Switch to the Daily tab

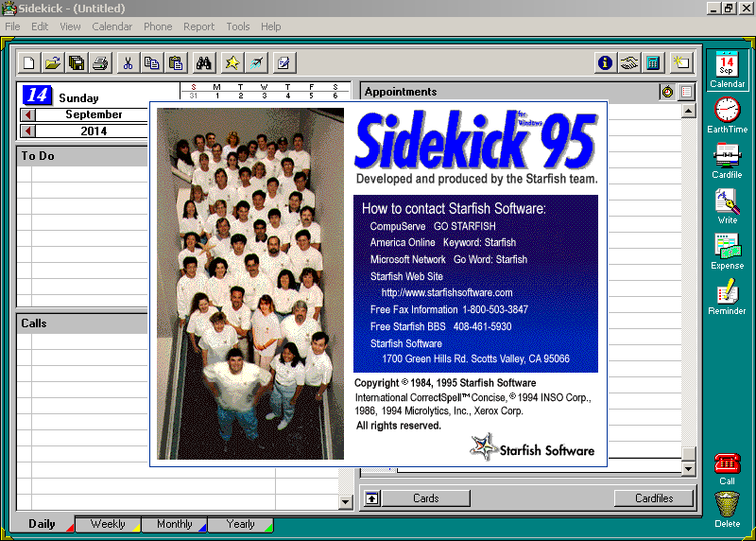[42, 524]
